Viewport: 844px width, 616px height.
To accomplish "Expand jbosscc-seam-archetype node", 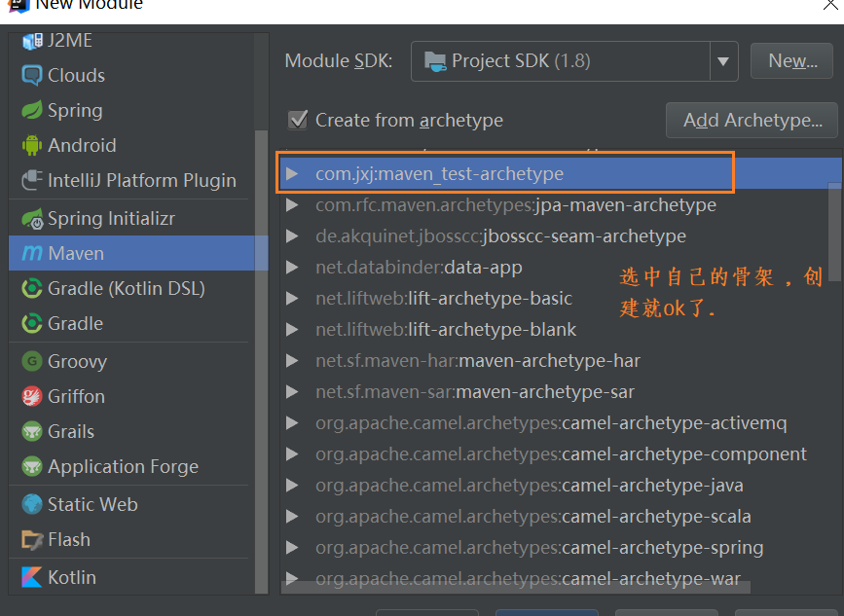I will tap(292, 236).
